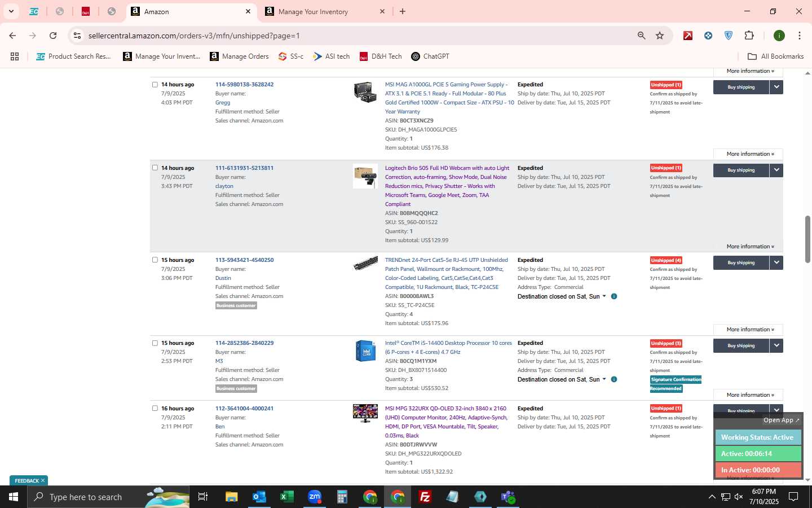Close the FEEDBACK widget
This screenshot has height=508, width=812.
pyautogui.click(x=43, y=481)
